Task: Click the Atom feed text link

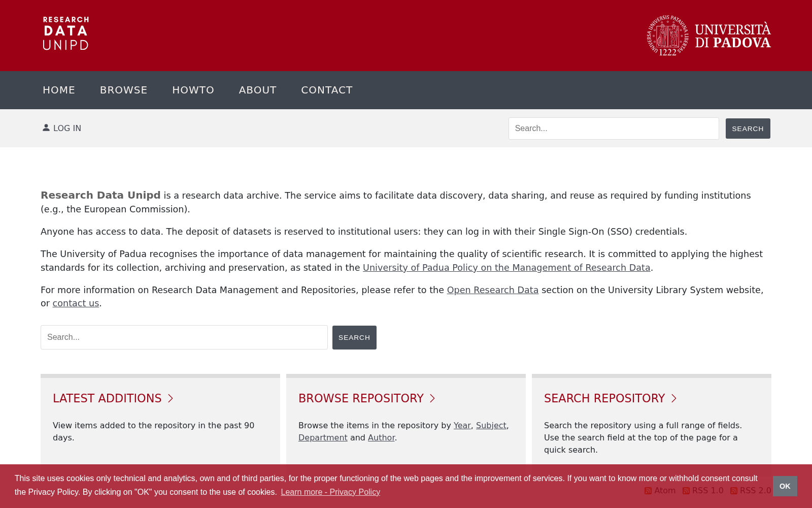Action: coord(665,491)
